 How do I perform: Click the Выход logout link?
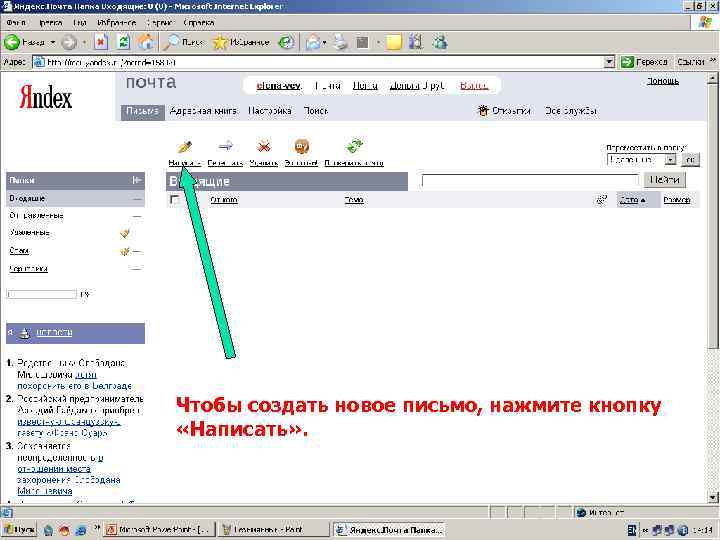474,86
